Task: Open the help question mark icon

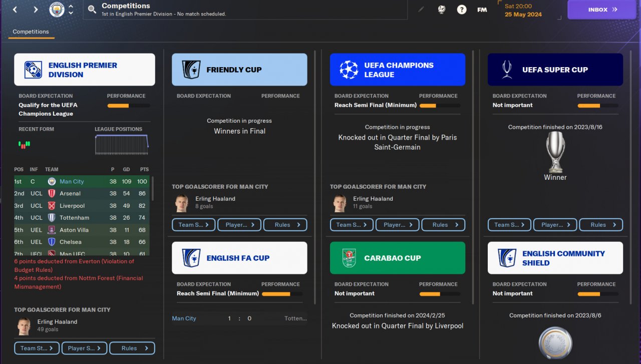Action: pos(462,10)
